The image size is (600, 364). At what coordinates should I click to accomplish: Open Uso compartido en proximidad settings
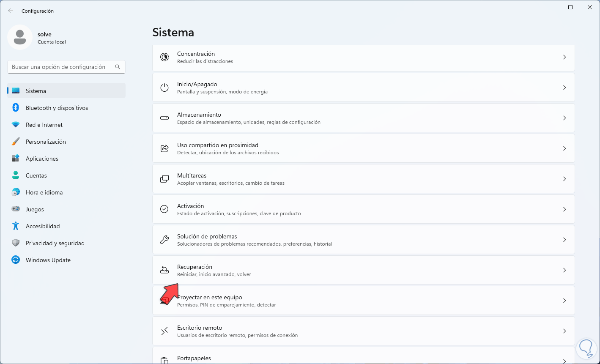217,148
